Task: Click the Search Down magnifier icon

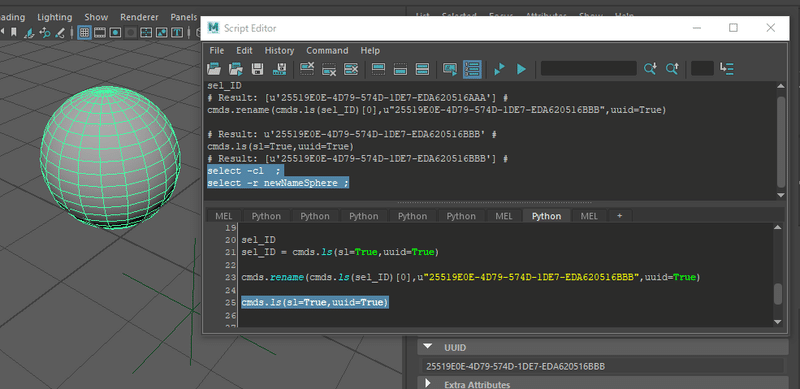Action: click(x=650, y=68)
